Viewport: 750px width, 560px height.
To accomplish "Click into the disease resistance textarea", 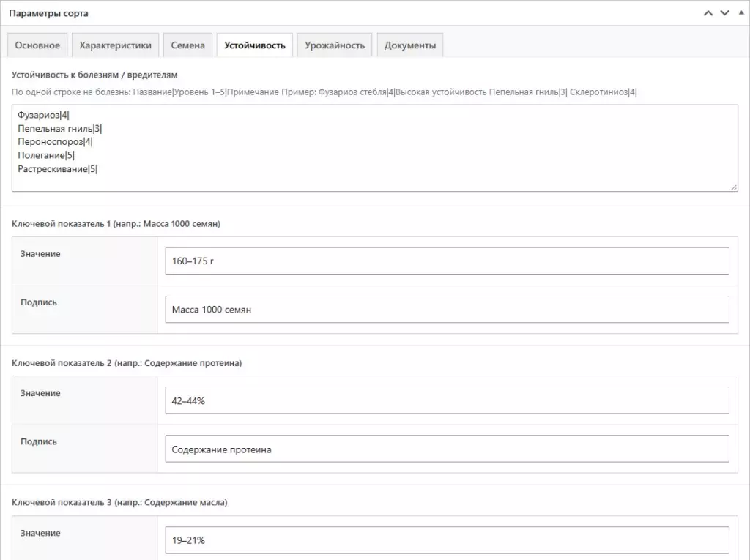I will coord(374,149).
